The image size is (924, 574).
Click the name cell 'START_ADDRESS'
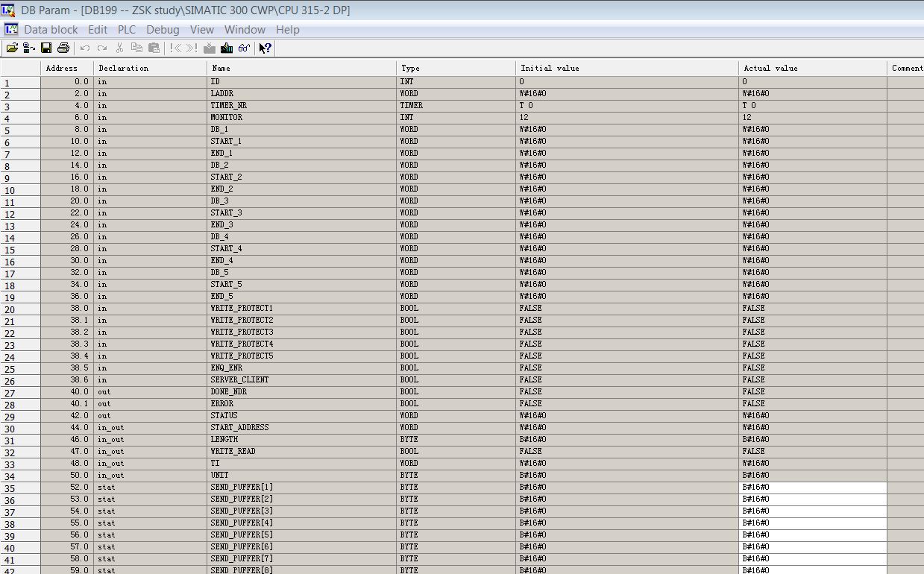(x=301, y=427)
